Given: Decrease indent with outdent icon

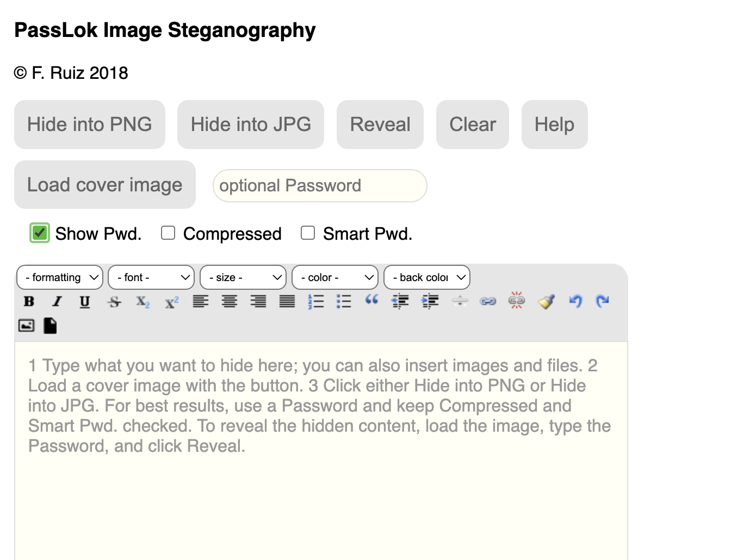Looking at the screenshot, I should click(x=400, y=301).
